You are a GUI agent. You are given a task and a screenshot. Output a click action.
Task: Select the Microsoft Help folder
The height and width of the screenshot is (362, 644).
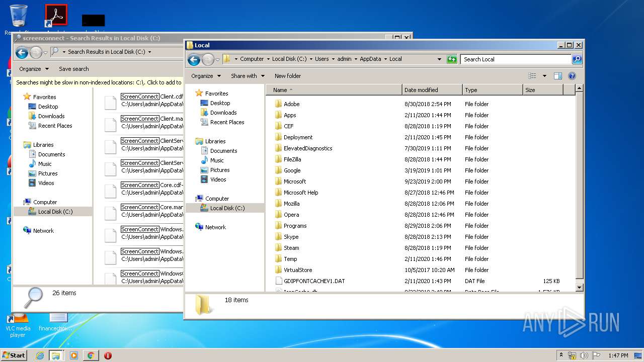point(301,193)
